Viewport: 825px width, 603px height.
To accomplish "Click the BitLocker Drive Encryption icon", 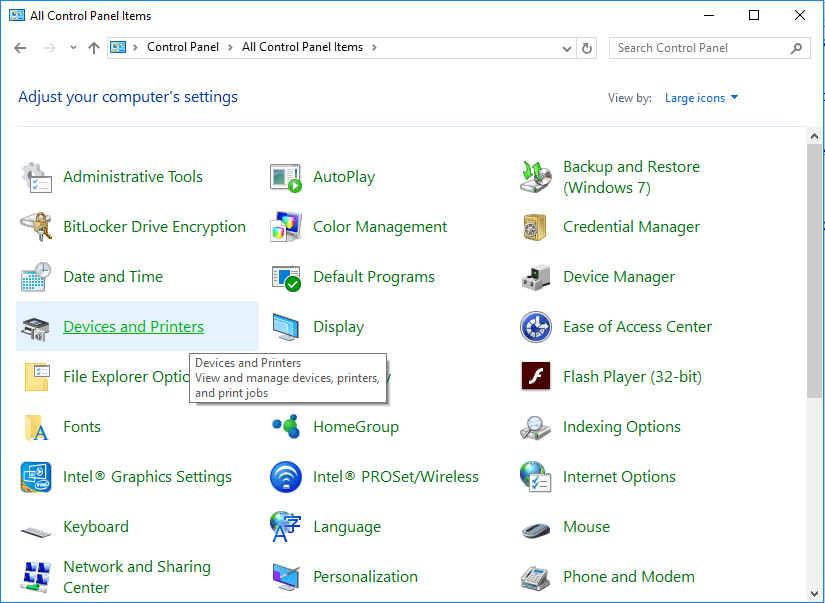I will click(37, 227).
